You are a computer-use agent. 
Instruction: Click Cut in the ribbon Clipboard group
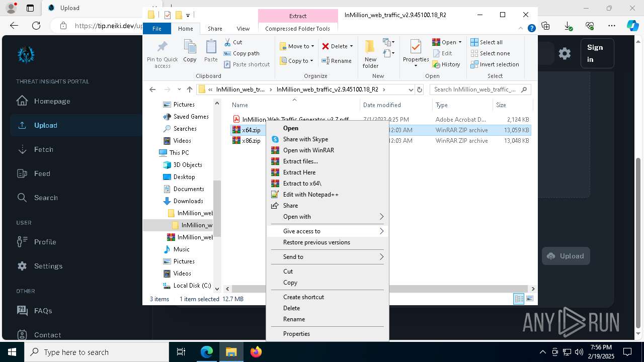point(233,42)
